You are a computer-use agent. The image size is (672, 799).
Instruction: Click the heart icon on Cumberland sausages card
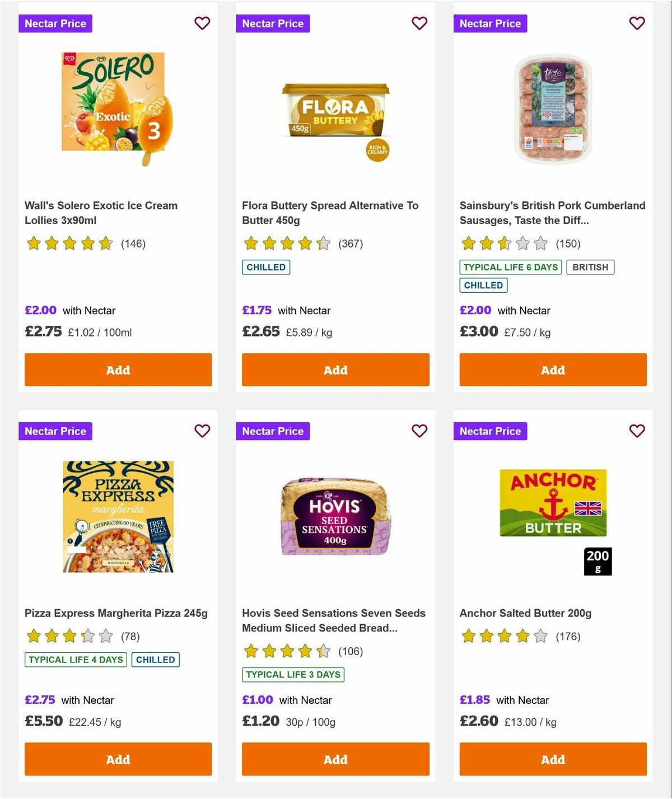(x=636, y=23)
